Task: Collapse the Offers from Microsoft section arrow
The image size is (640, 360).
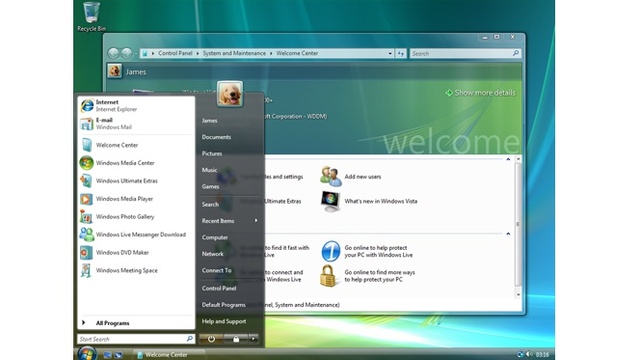Action: pos(508,234)
